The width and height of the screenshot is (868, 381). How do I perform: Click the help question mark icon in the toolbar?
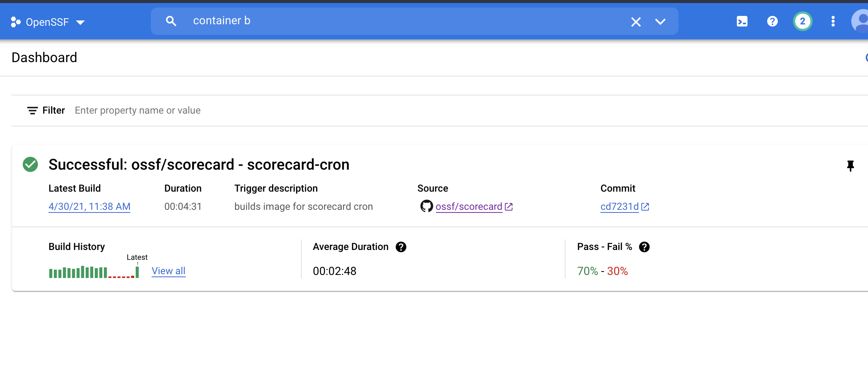click(772, 21)
